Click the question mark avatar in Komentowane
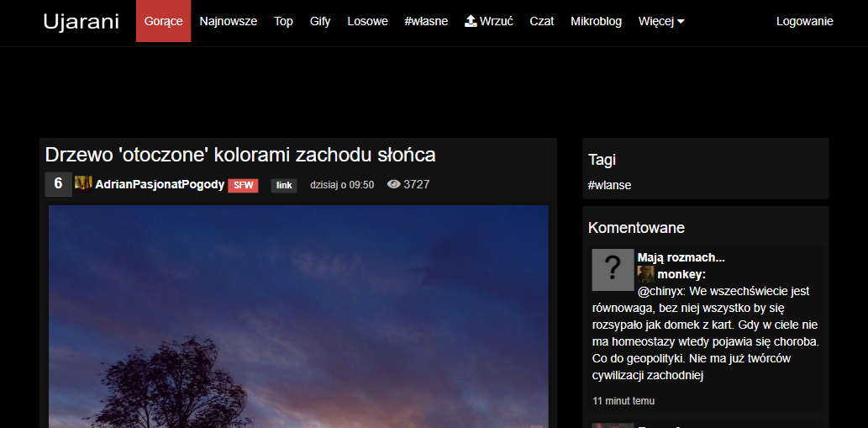Viewport: 868px width, 428px height. 613,269
